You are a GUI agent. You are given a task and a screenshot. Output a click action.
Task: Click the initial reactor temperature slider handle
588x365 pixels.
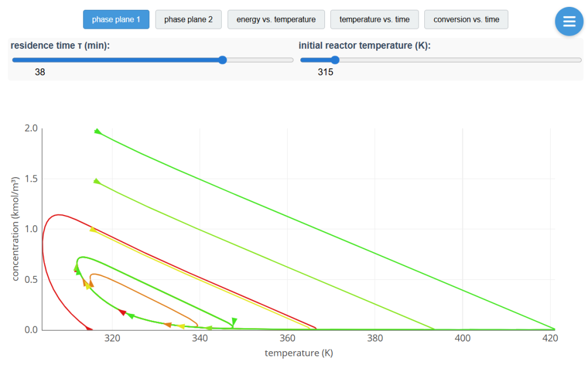click(335, 60)
